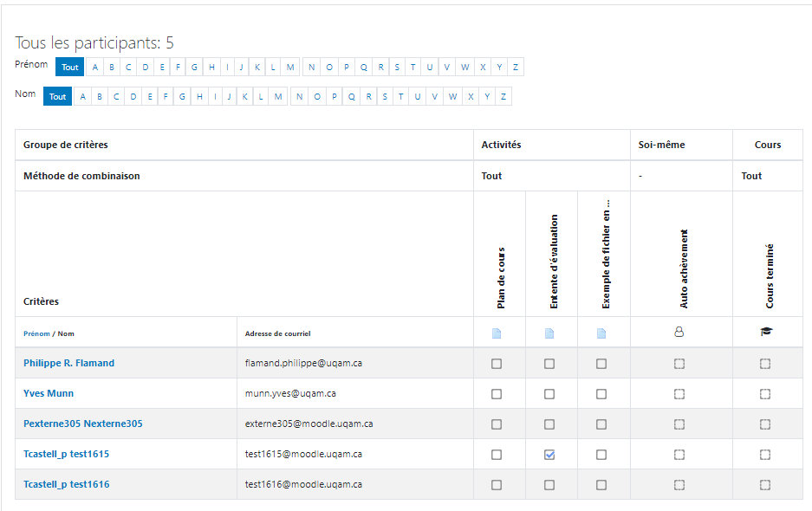
Task: Select the Prénom "Tout" filter button
Action: (x=70, y=67)
